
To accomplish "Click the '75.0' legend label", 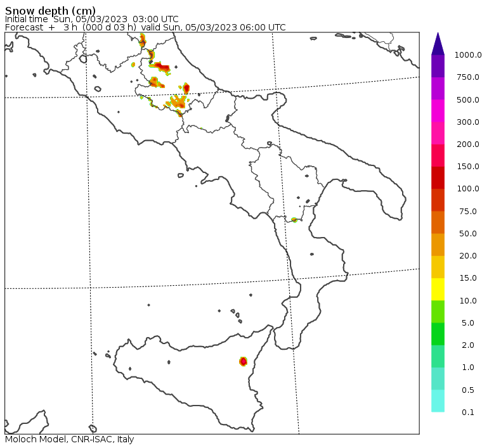I will 468,211.
